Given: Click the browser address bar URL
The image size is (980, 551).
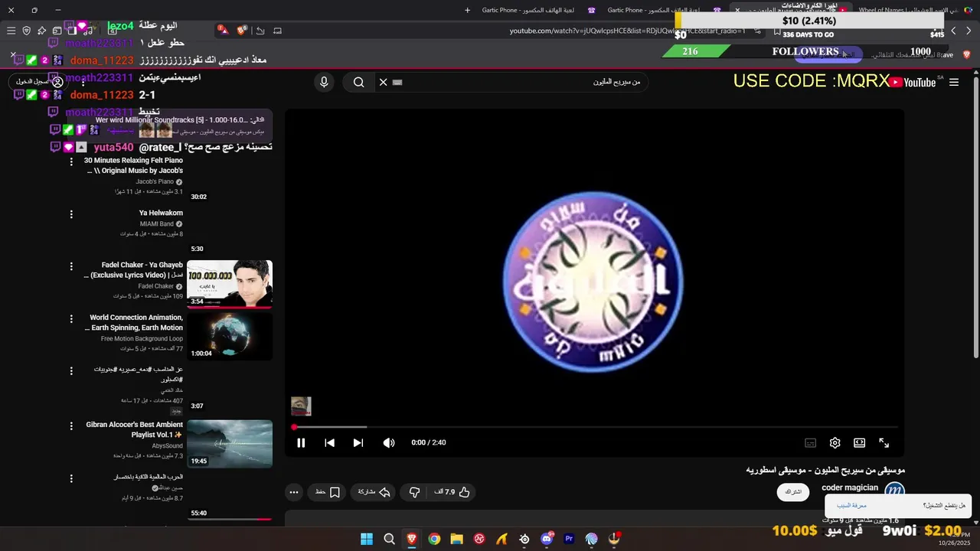Looking at the screenshot, I should (627, 31).
